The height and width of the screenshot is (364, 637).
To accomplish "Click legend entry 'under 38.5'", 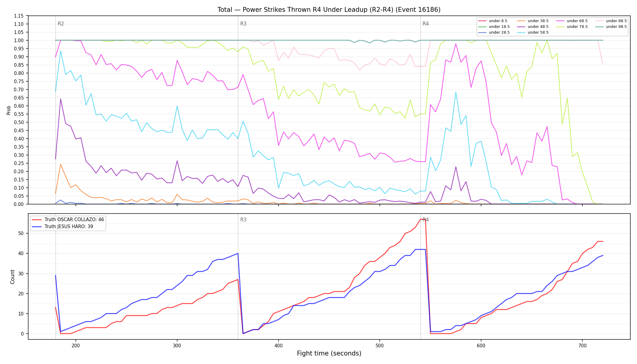I will tap(533, 21).
